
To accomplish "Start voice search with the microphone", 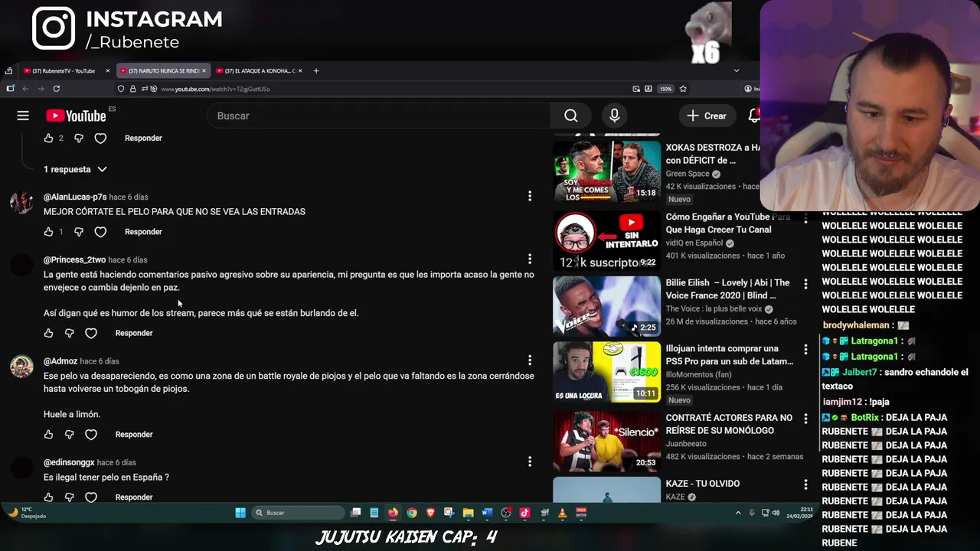I will pos(614,116).
